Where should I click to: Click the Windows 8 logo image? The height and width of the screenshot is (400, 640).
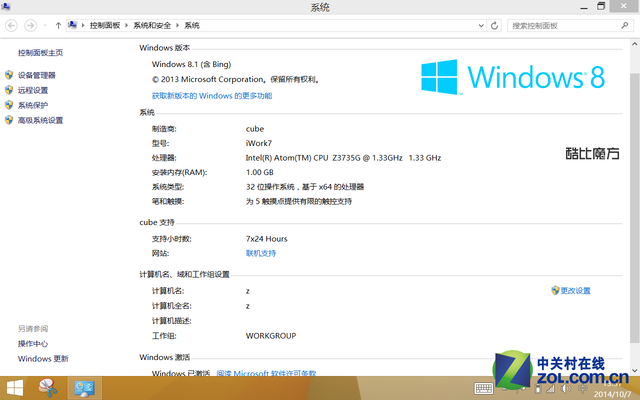point(513,77)
